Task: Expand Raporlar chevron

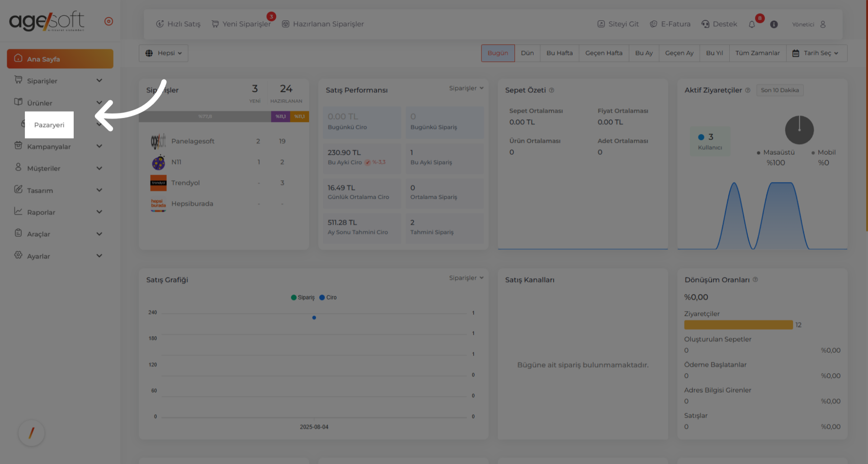Action: (x=99, y=211)
